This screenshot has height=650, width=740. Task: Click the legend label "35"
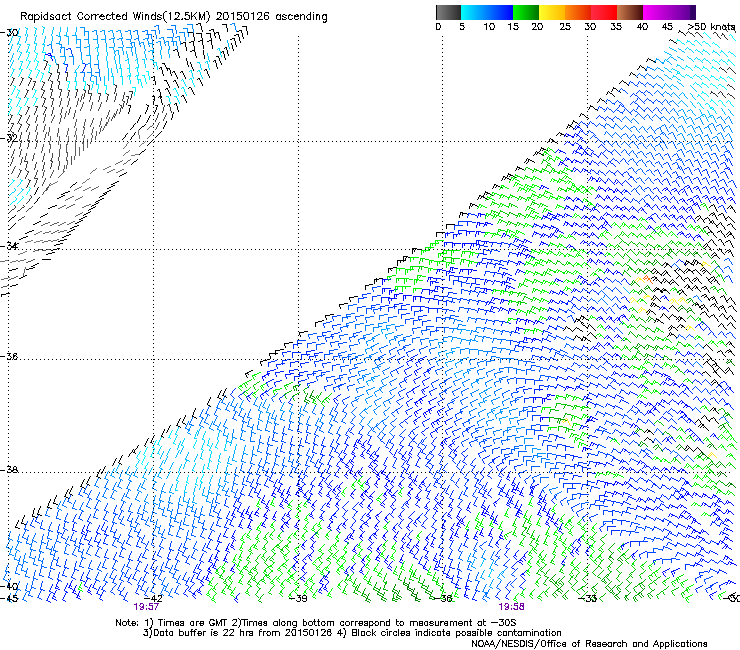pos(616,27)
